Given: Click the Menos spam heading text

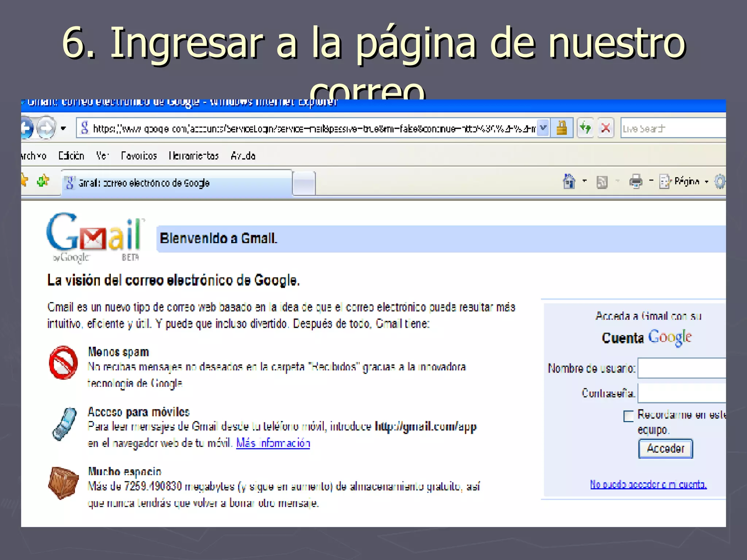Looking at the screenshot, I should point(119,352).
